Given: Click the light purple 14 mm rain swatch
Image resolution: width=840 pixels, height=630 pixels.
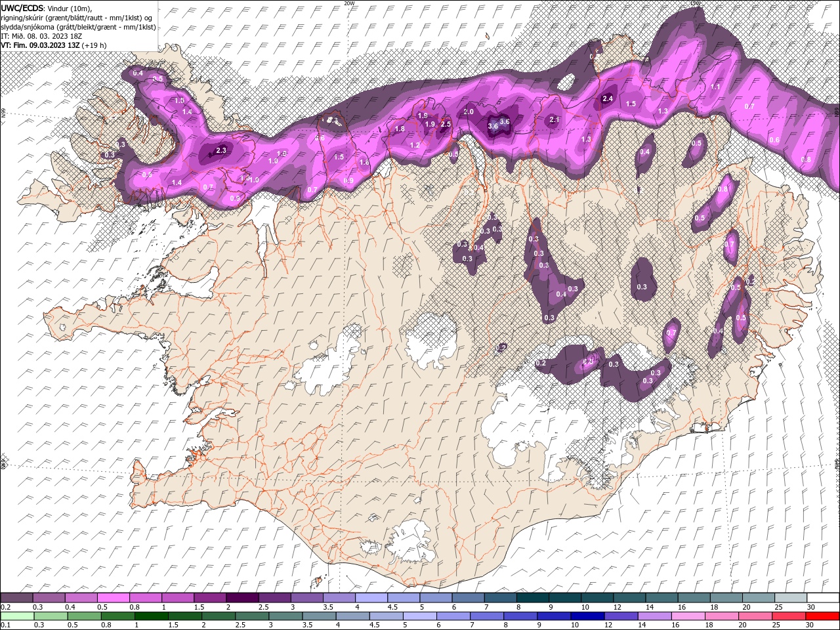Looking at the screenshot, I should click(654, 616).
